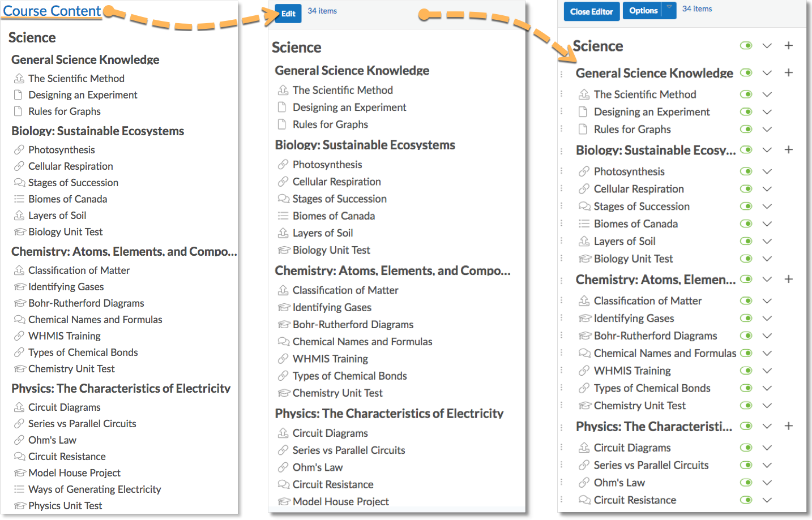The height and width of the screenshot is (520, 812).
Task: Hide the Biology Unit Test item
Action: (x=746, y=259)
